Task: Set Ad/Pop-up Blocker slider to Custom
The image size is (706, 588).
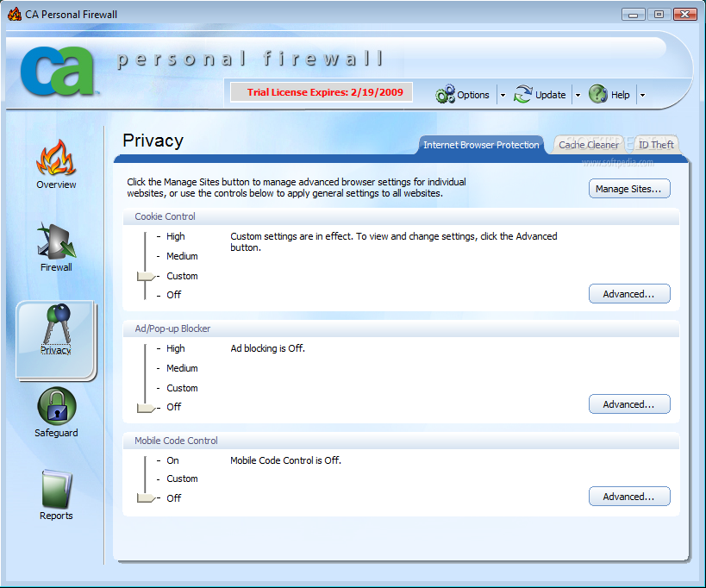Action: [x=182, y=388]
